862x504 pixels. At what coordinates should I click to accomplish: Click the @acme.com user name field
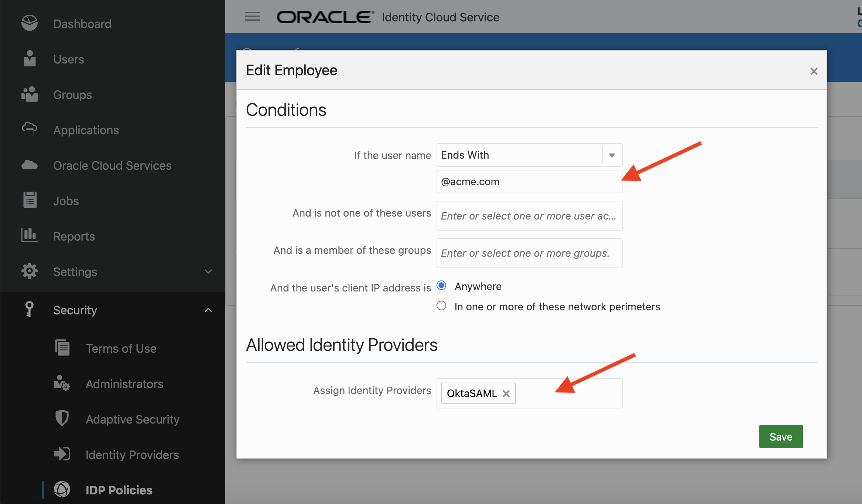tap(529, 182)
